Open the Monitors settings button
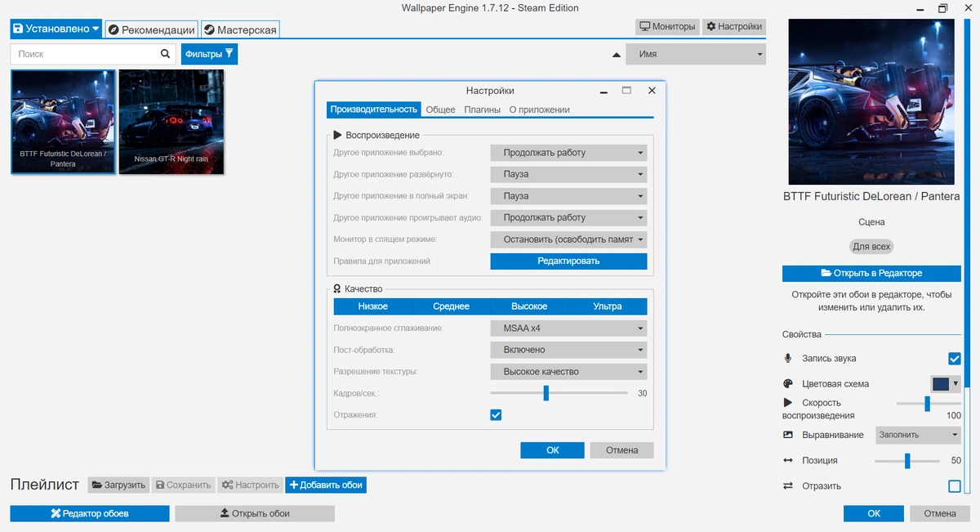This screenshot has height=532, width=980. click(667, 26)
